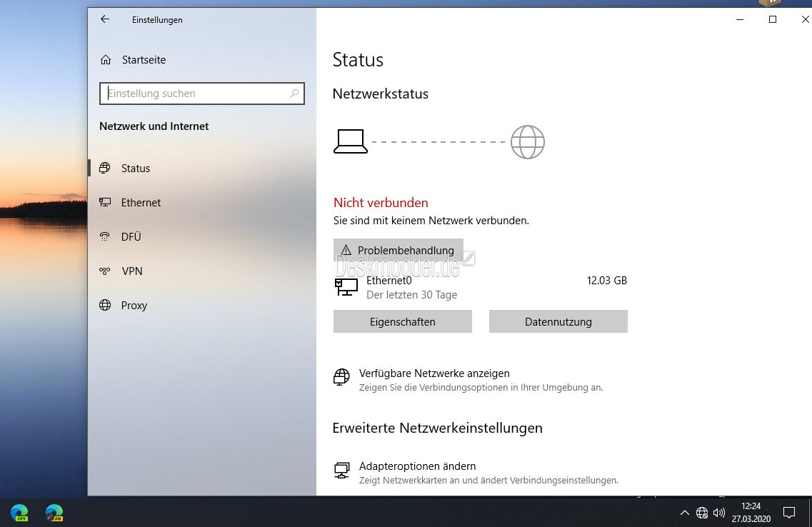Click the magnifier icon in search box
Viewport: 812px width, 527px height.
click(x=294, y=94)
